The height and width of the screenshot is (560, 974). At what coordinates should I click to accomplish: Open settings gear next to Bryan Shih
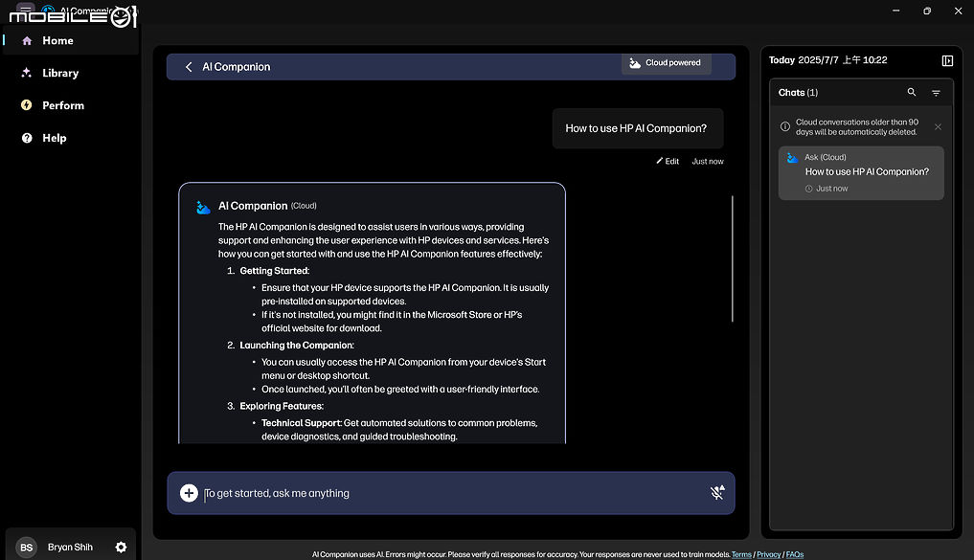[x=121, y=547]
